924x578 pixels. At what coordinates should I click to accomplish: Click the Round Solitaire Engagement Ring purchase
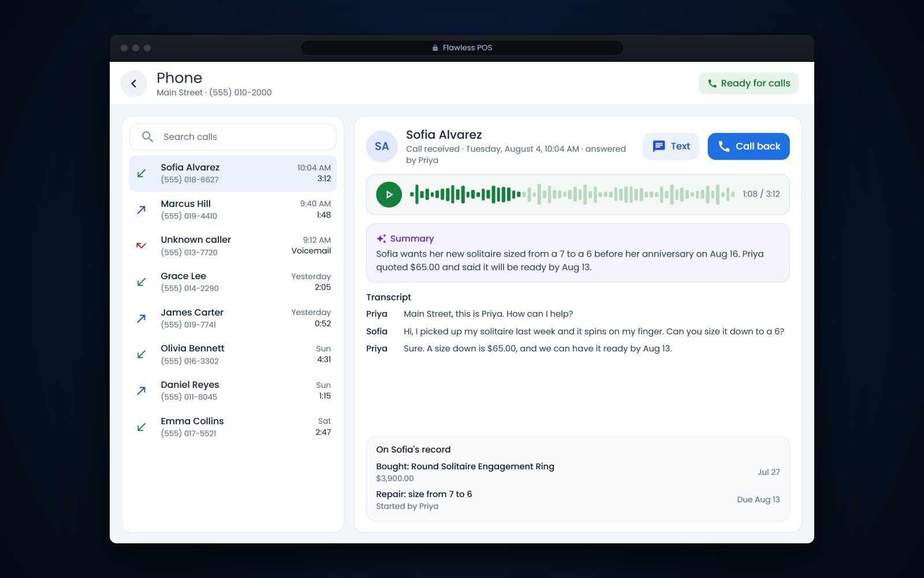[x=577, y=472]
